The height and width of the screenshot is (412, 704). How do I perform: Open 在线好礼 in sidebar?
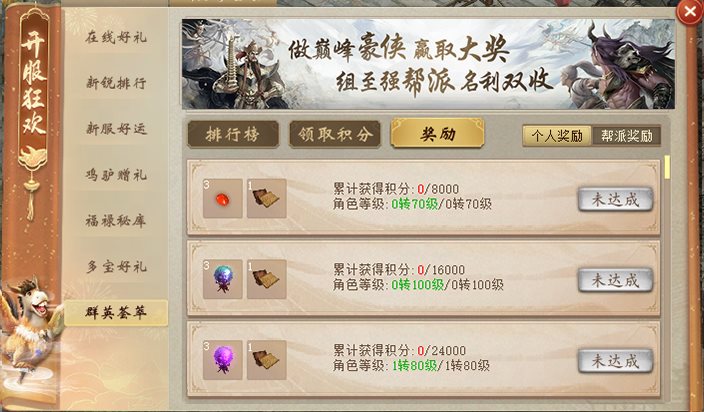[116, 37]
